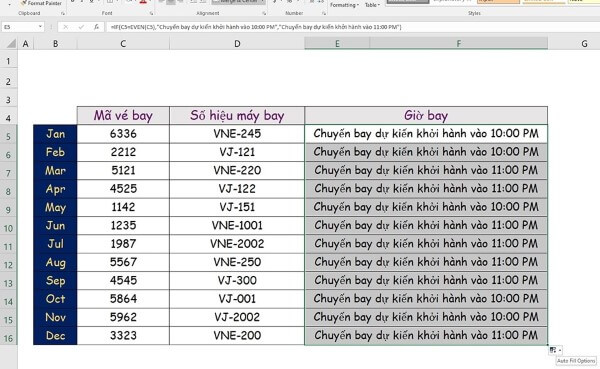Viewport: 600px width, 369px height.
Task: Select column G header
Action: click(x=584, y=44)
